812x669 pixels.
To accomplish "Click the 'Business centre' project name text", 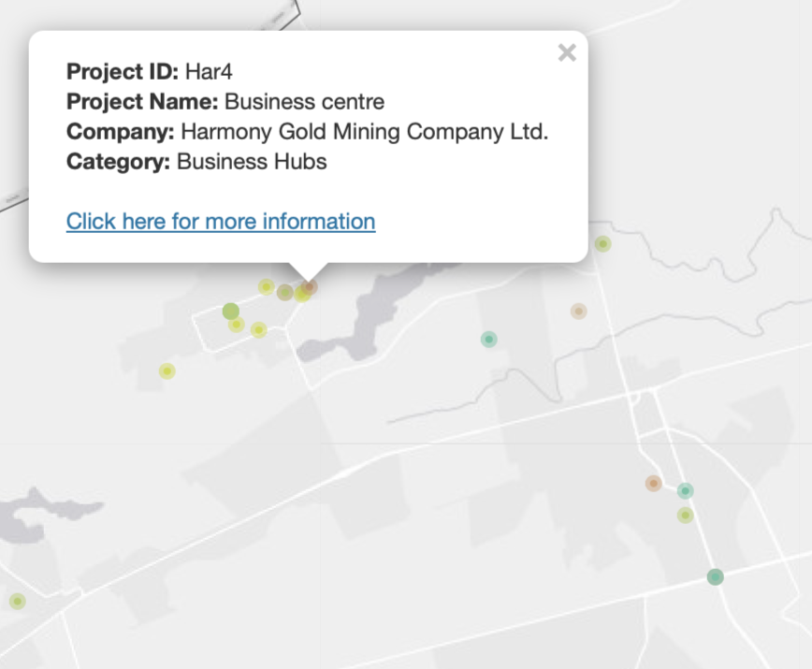I will (x=305, y=101).
